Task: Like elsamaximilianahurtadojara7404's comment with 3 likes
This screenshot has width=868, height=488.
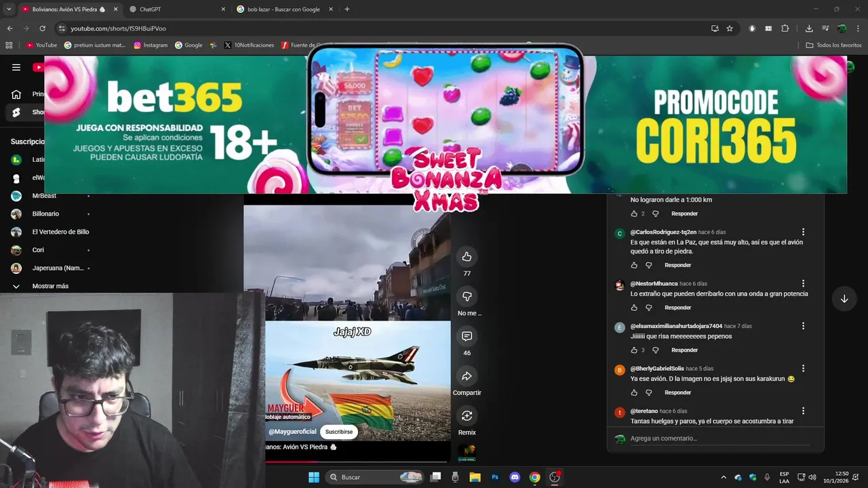Action: 634,350
